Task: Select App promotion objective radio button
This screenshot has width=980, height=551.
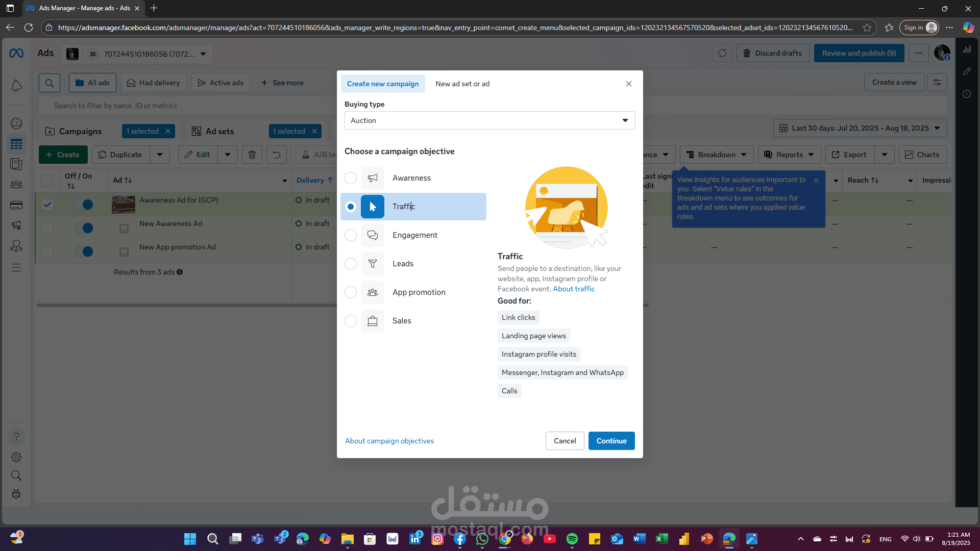Action: pyautogui.click(x=351, y=292)
